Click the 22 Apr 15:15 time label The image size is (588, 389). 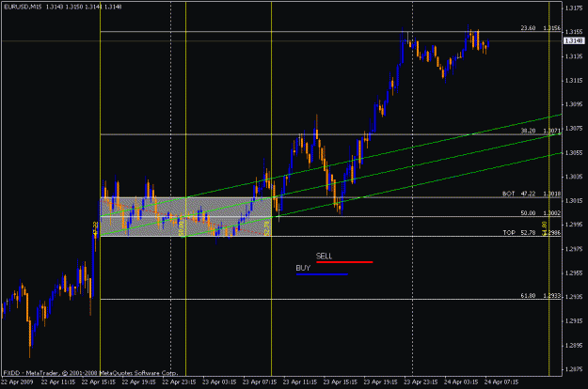[98, 382]
